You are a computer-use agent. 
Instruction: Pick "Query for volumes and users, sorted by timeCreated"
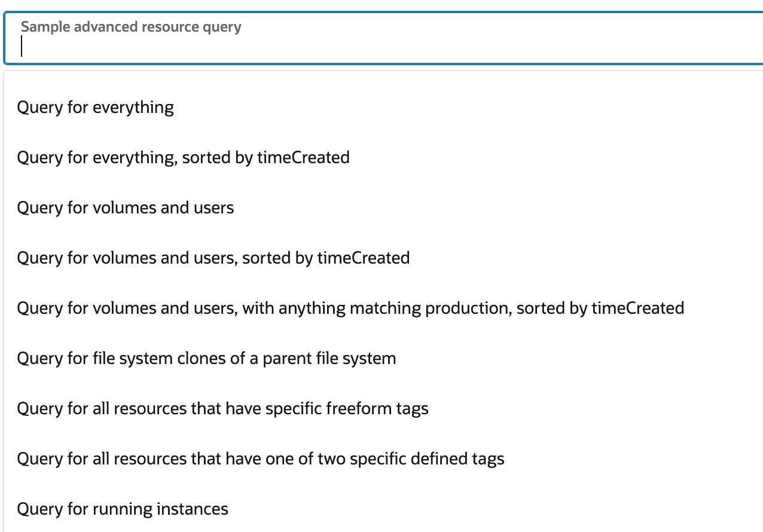point(213,258)
